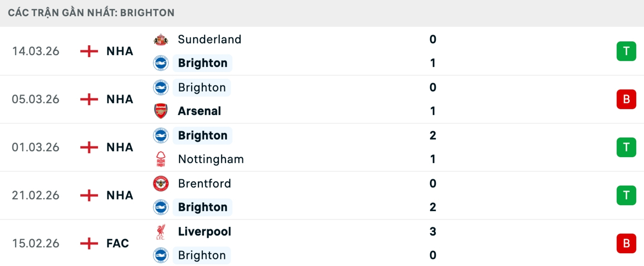Image resolution: width=644 pixels, height=266 pixels.
Task: Click the red B badge for Arsenal match
Action: [x=626, y=99]
